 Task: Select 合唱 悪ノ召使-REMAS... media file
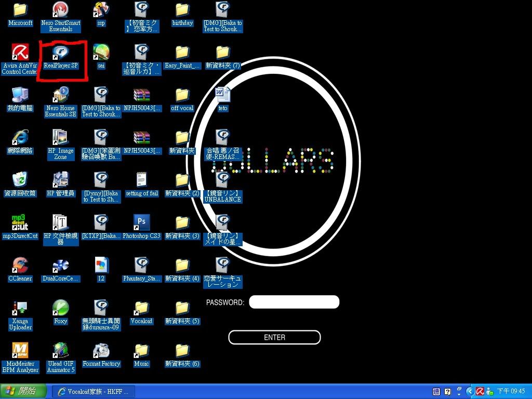(x=223, y=144)
